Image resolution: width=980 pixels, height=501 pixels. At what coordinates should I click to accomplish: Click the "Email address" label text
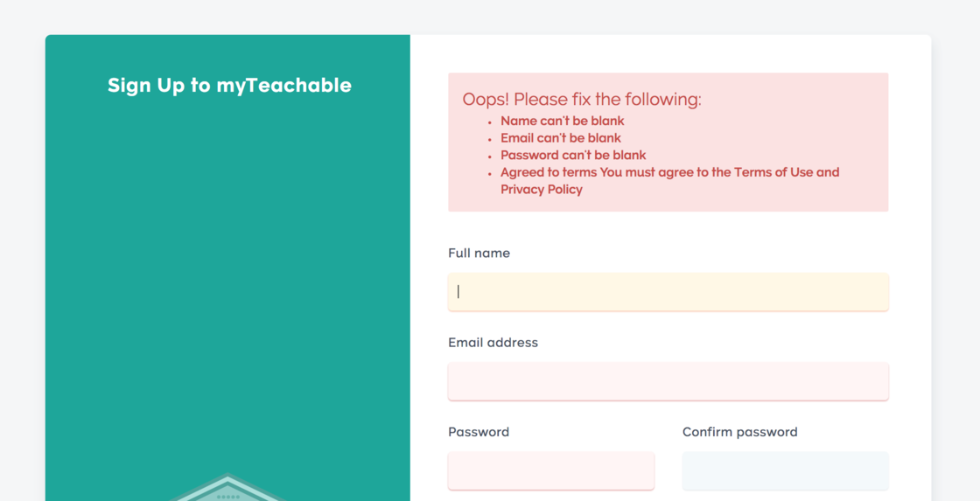point(493,343)
